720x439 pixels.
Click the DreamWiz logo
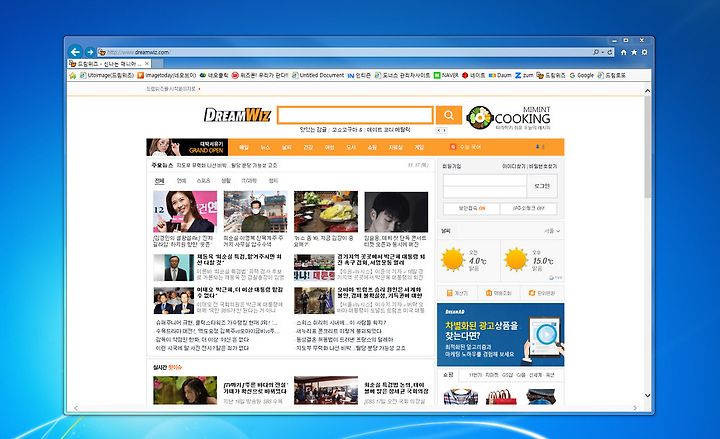[237, 115]
